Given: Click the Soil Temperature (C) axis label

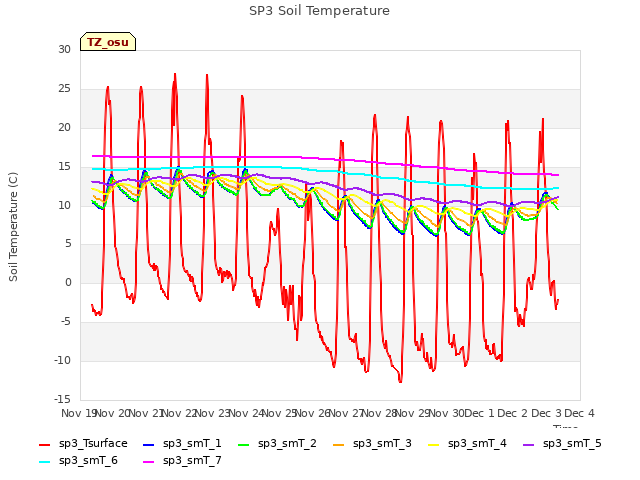Looking at the screenshot, I should 13,227.
